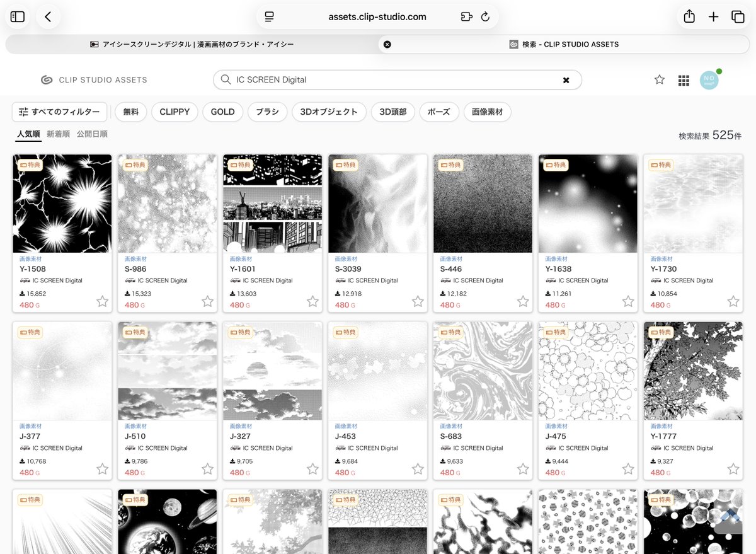Favorite the Y-1638 material
This screenshot has height=554, width=756.
629,301
